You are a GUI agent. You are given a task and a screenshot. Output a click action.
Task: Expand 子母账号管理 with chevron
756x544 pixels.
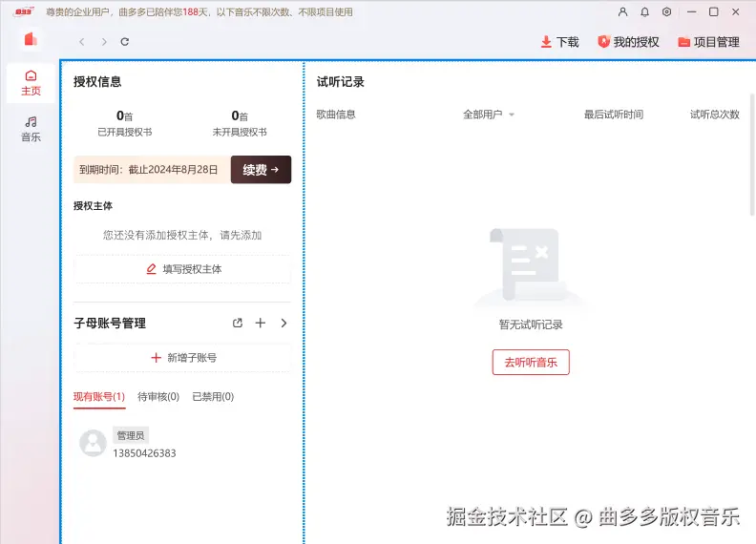(x=284, y=324)
